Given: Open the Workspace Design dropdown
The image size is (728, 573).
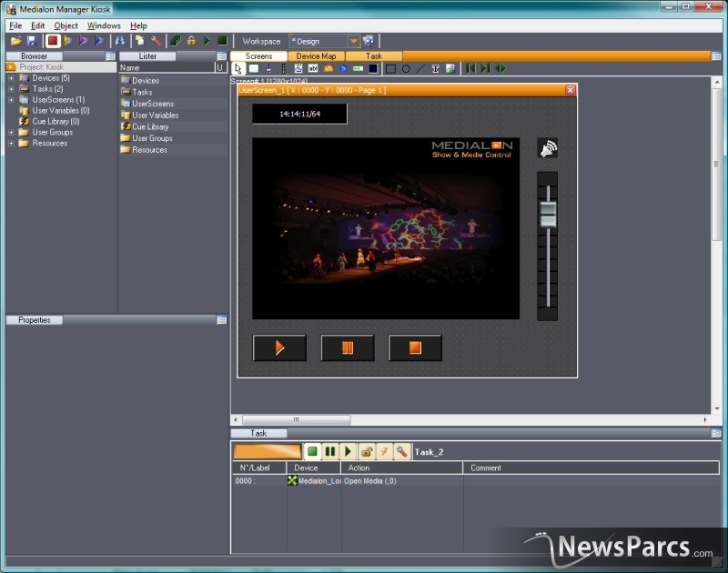Looking at the screenshot, I should (353, 41).
